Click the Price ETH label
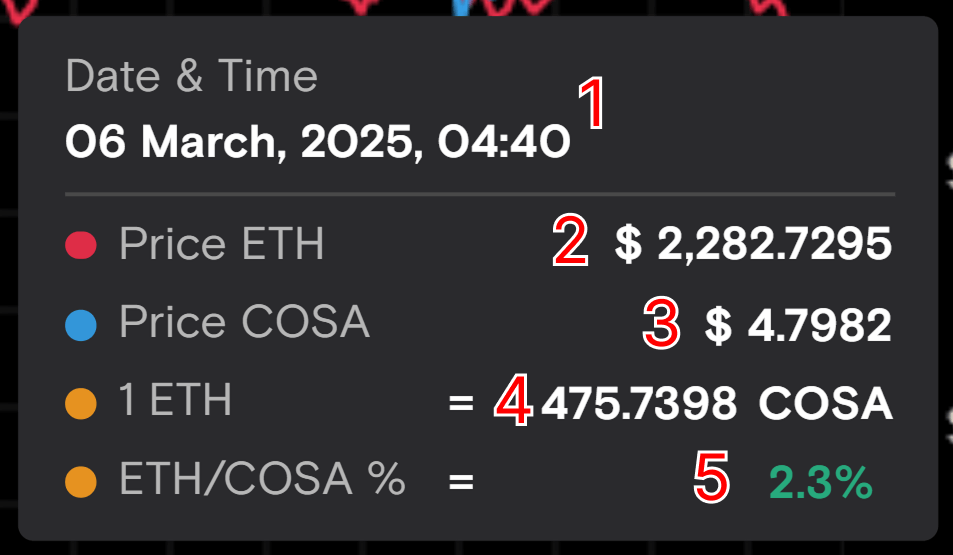Viewport: 953px width, 555px height. tap(221, 245)
